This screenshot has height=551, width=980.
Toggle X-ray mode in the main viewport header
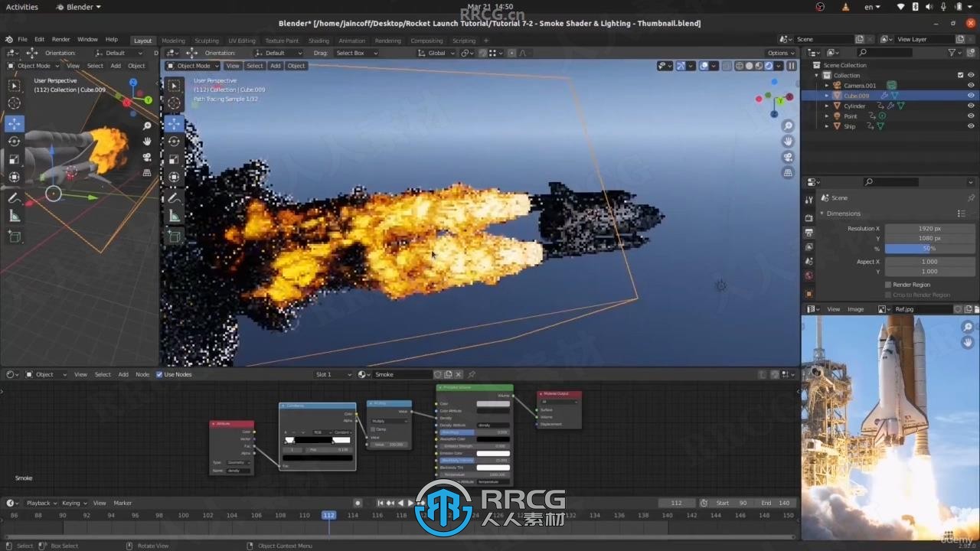(x=727, y=66)
